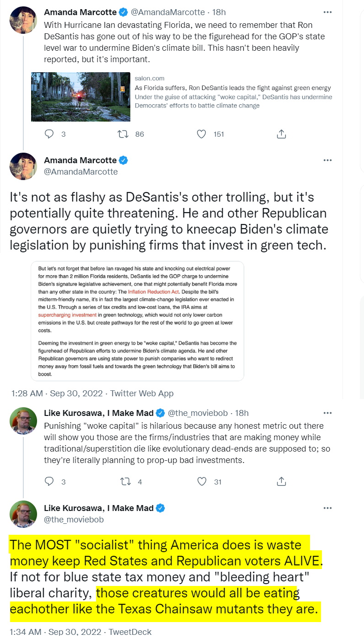Screen dimensions: 364x644
Task: Open more options on the_moviebob's first reply
Action: click(327, 413)
